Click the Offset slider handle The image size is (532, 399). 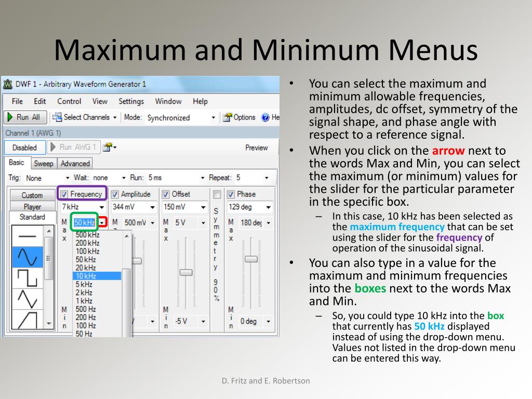(x=186, y=272)
